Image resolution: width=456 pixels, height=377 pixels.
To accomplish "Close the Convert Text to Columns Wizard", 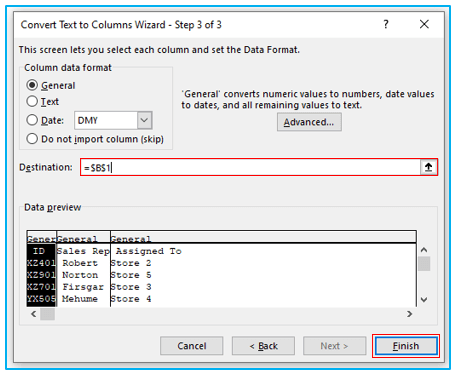I will tap(424, 24).
